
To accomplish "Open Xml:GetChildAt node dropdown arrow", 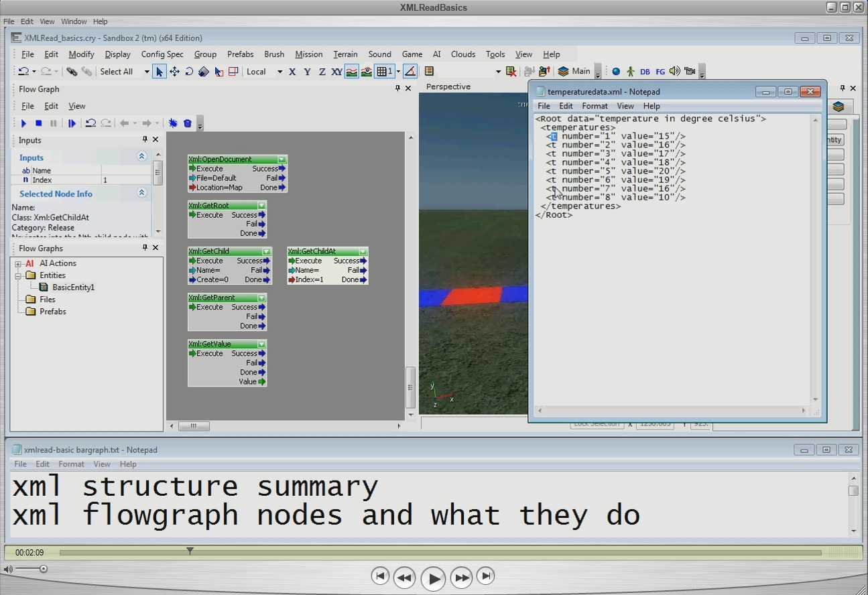I will tap(363, 252).
